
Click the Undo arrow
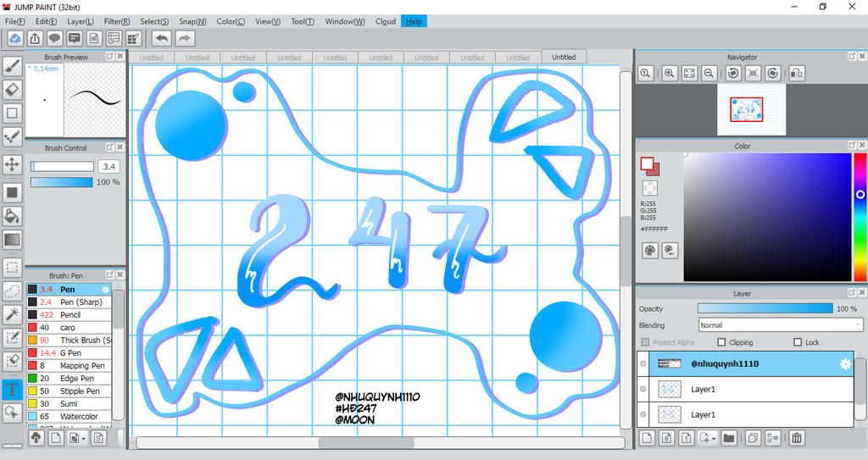(x=162, y=38)
